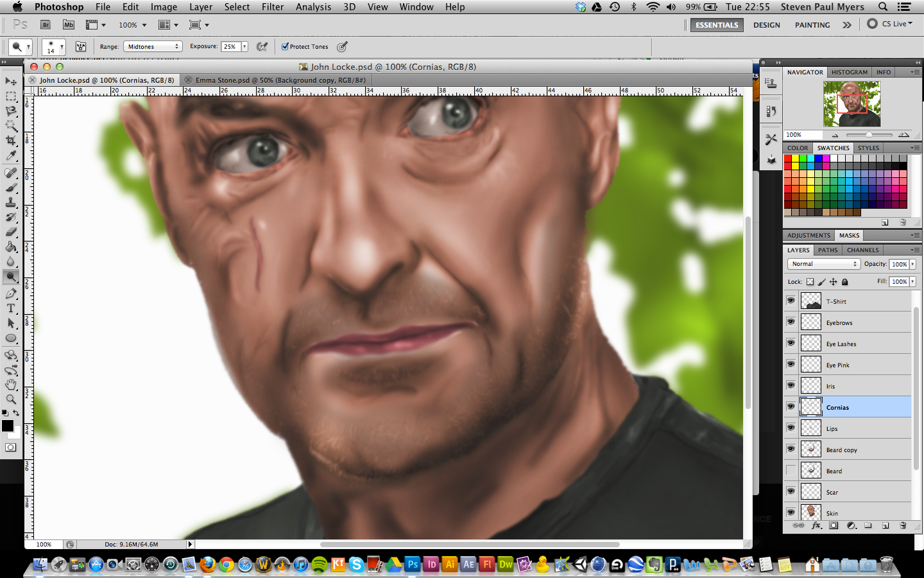
Task: Open the layer Opacity dropdown arrow
Action: pyautogui.click(x=912, y=264)
